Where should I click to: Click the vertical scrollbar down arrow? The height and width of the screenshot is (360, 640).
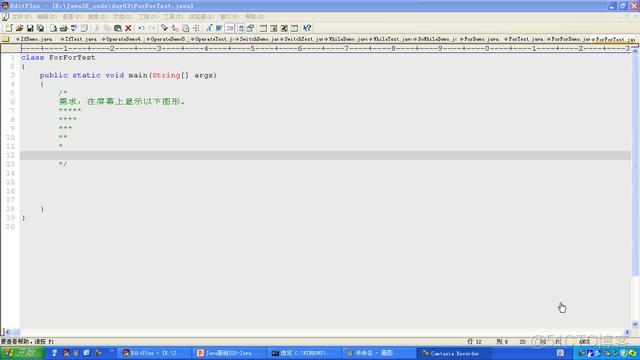pyautogui.click(x=635, y=324)
